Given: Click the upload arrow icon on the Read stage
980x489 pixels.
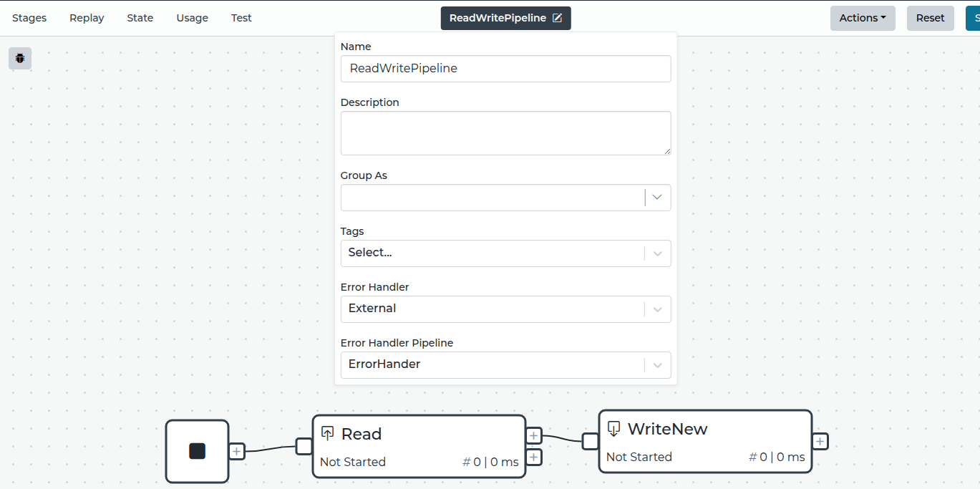Looking at the screenshot, I should click(328, 432).
